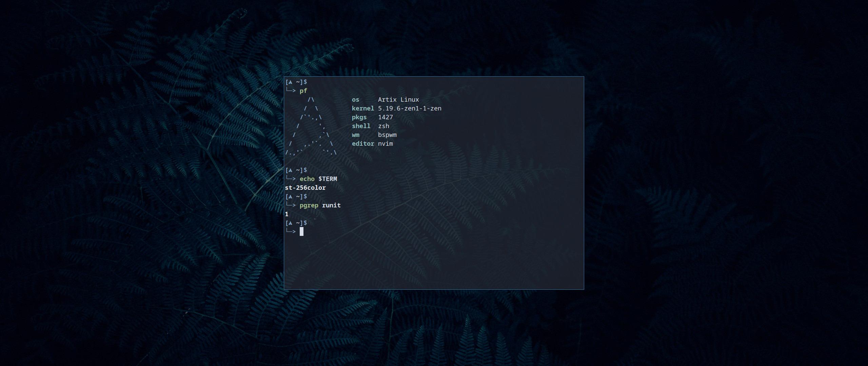
Task: Click the 'pf' command text
Action: 303,91
